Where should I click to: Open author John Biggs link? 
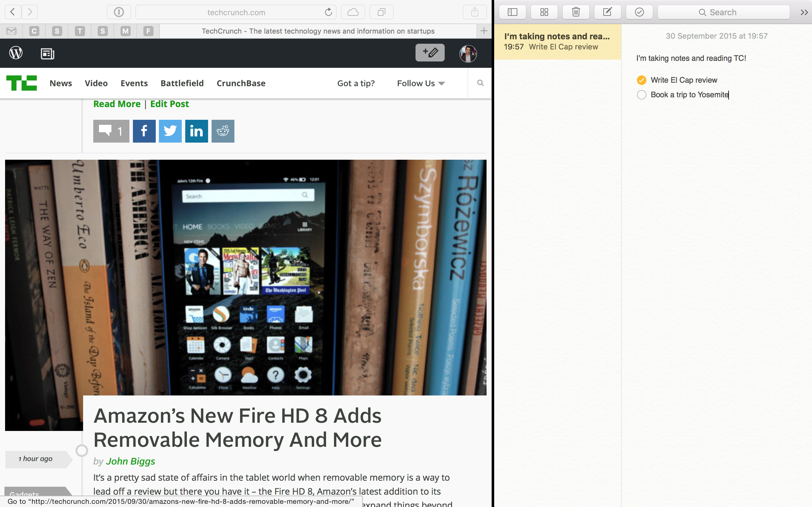pyautogui.click(x=130, y=461)
